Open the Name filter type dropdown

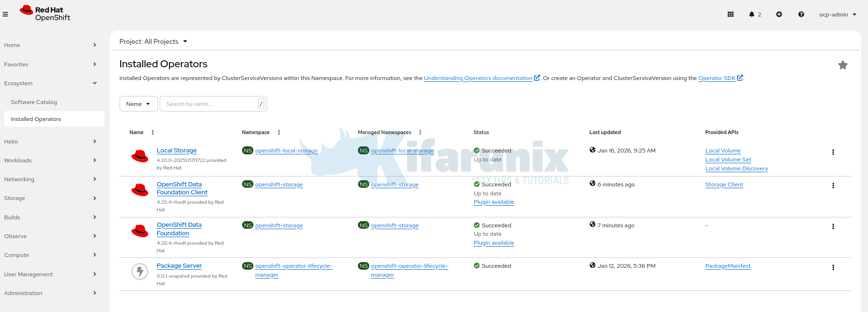click(x=138, y=104)
